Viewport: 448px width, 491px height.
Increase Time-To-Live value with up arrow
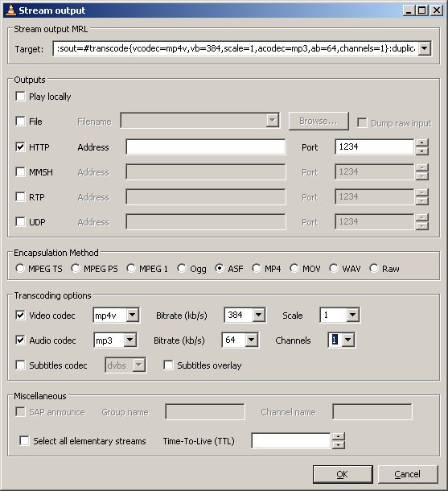pyautogui.click(x=339, y=436)
